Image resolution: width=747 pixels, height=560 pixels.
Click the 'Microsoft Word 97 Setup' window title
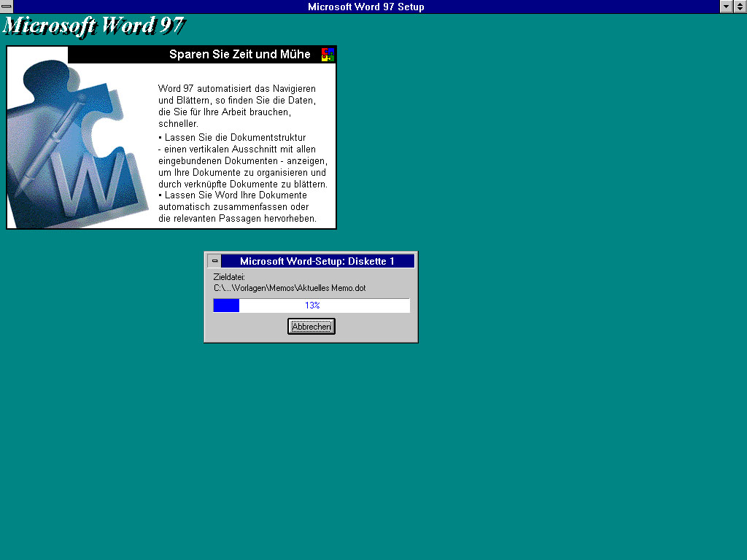pyautogui.click(x=366, y=7)
